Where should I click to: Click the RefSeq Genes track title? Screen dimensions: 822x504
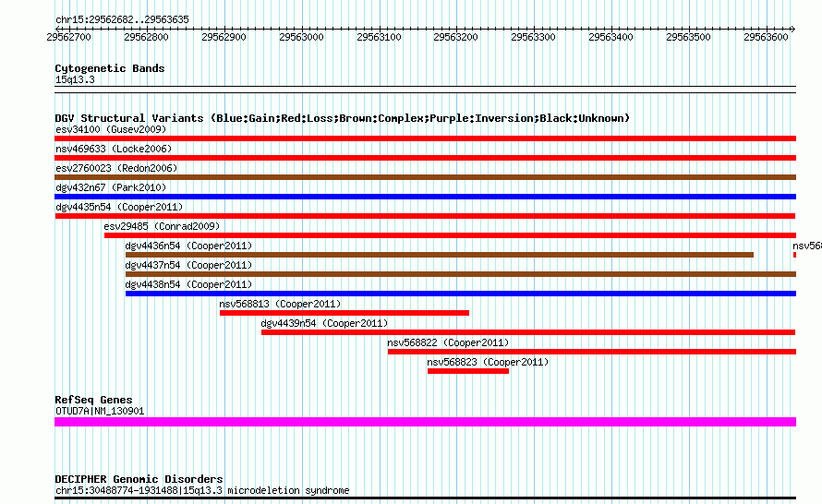click(93, 400)
